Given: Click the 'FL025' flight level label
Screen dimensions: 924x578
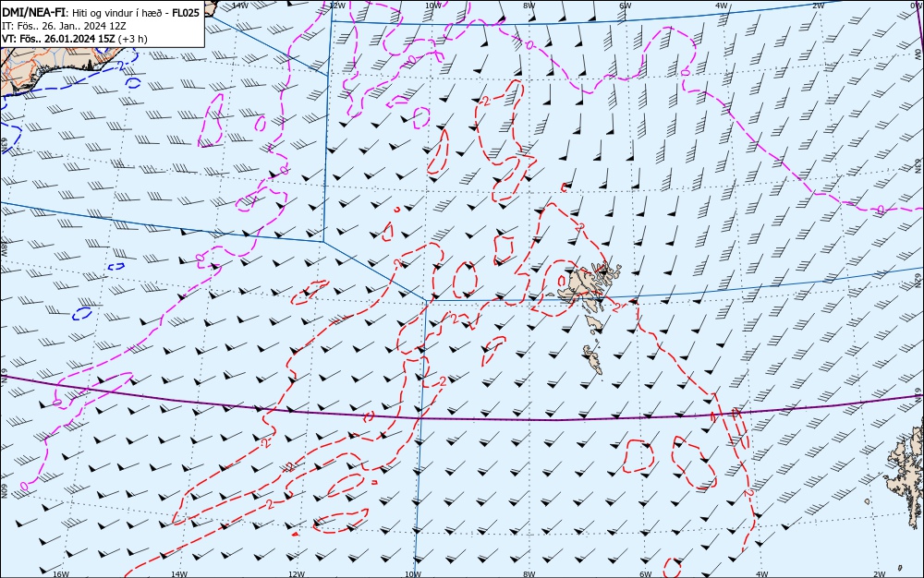Looking at the screenshot, I should click(185, 13).
